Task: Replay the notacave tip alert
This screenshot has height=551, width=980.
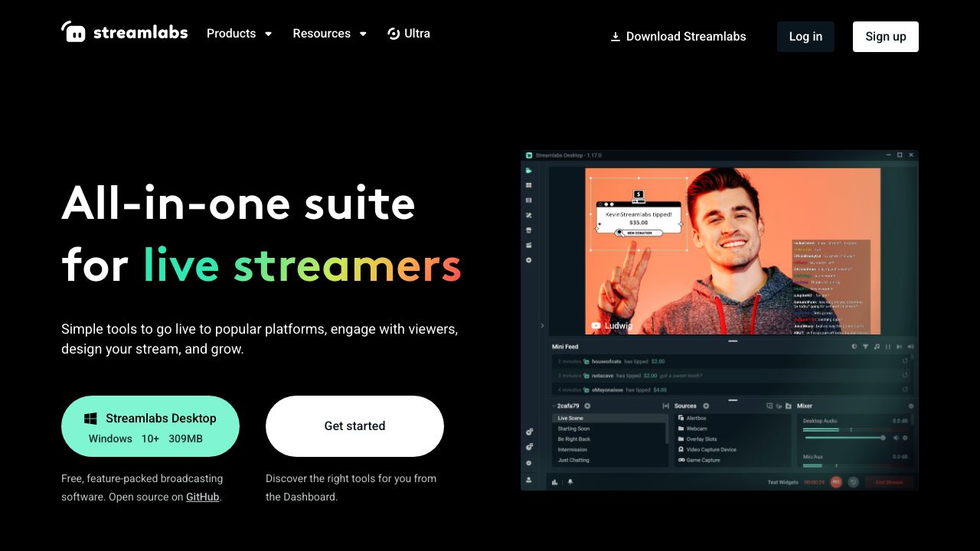Action: tap(905, 375)
